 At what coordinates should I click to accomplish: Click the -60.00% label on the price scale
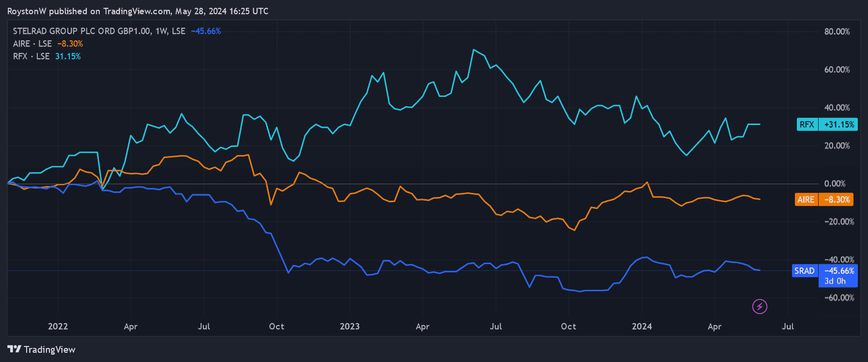[x=839, y=298]
